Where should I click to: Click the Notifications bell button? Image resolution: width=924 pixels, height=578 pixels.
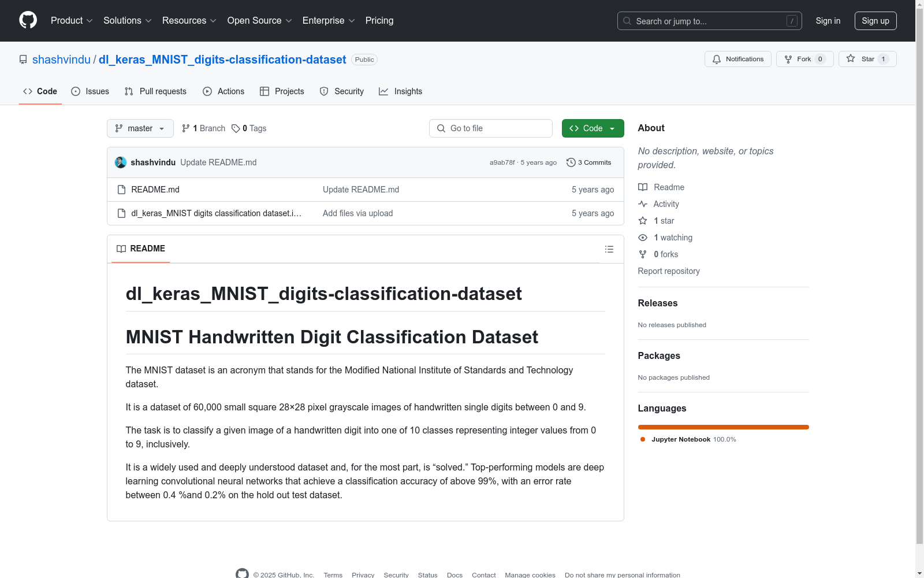click(737, 59)
